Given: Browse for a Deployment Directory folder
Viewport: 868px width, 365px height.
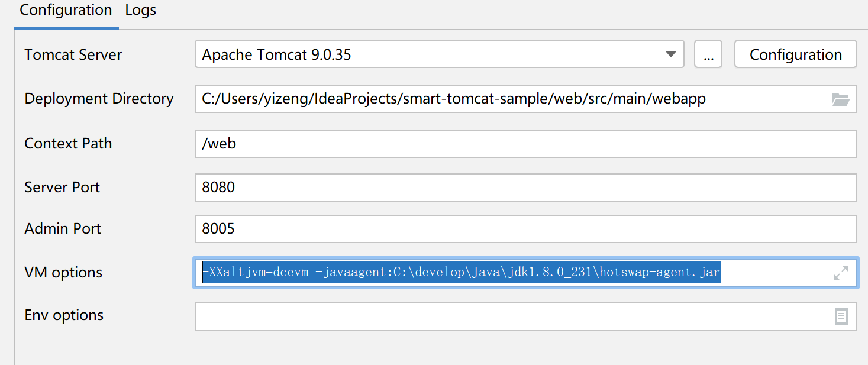Looking at the screenshot, I should (x=841, y=99).
